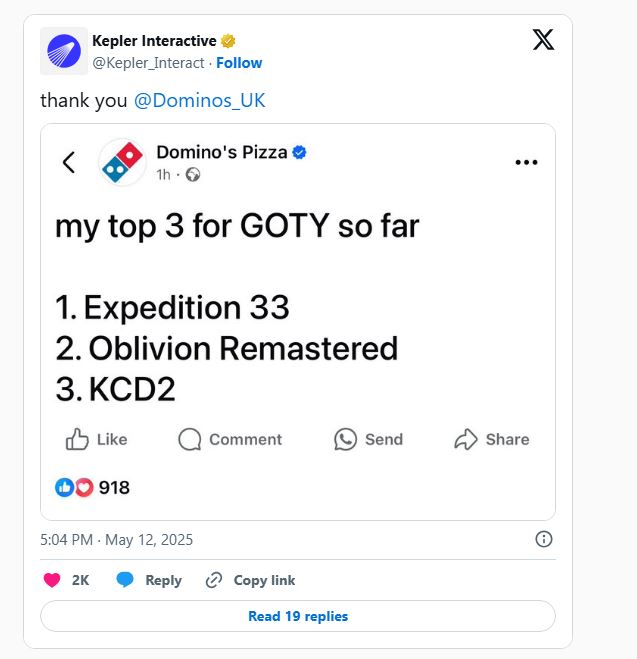Click the Domino's Pizza logo avatar
This screenshot has width=637, height=659.
point(123,163)
